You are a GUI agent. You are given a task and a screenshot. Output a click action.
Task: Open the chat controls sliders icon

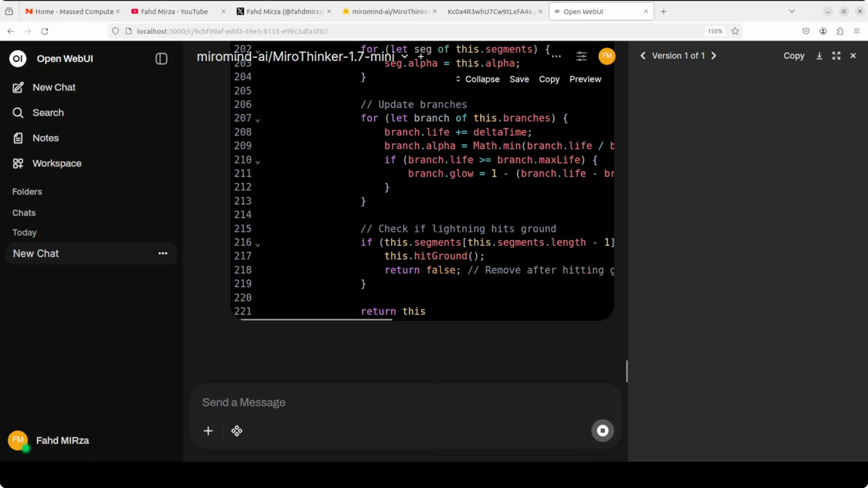581,56
